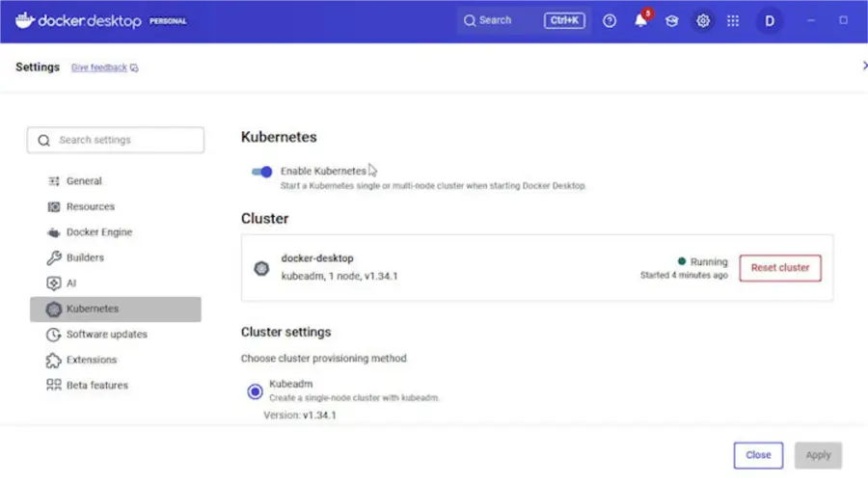Open Software updates settings section

tap(116, 335)
